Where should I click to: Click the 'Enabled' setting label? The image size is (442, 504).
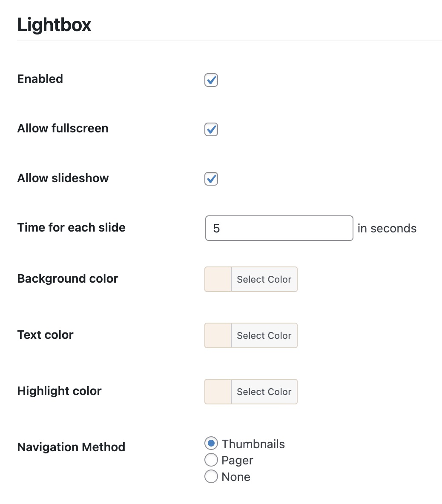40,79
